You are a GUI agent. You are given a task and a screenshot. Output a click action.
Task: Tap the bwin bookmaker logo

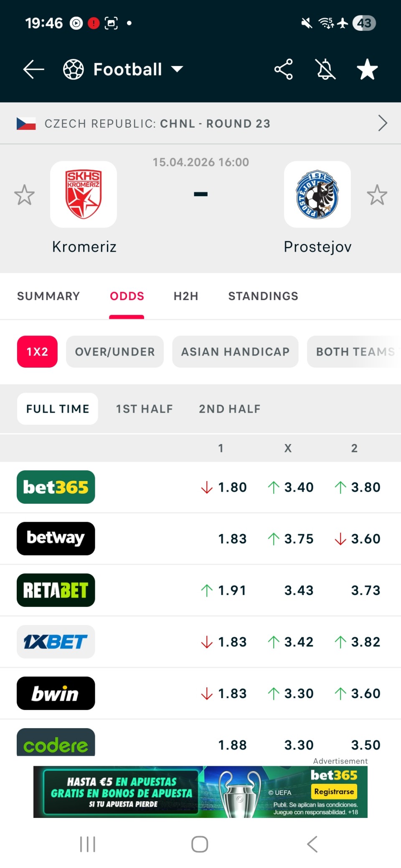[x=56, y=693]
